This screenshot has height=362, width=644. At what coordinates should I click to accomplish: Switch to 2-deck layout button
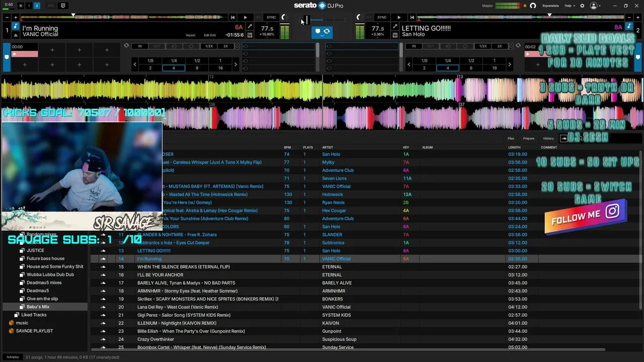tap(37, 6)
